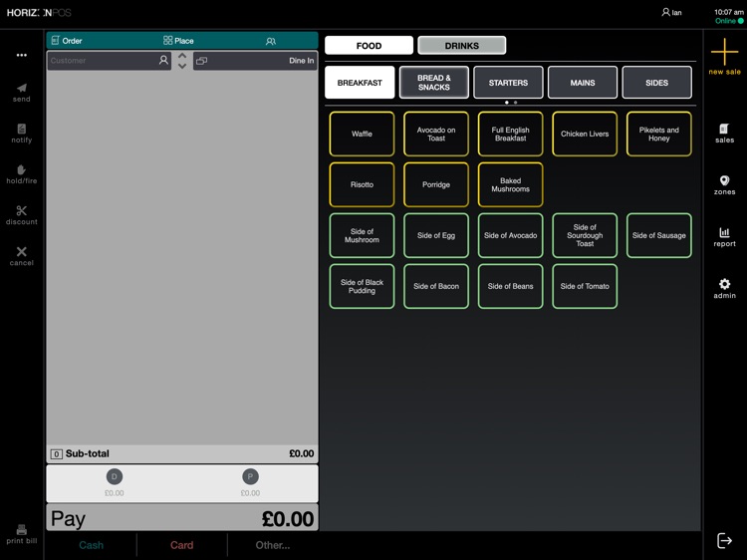Click the guests people icon in header

pos(271,41)
